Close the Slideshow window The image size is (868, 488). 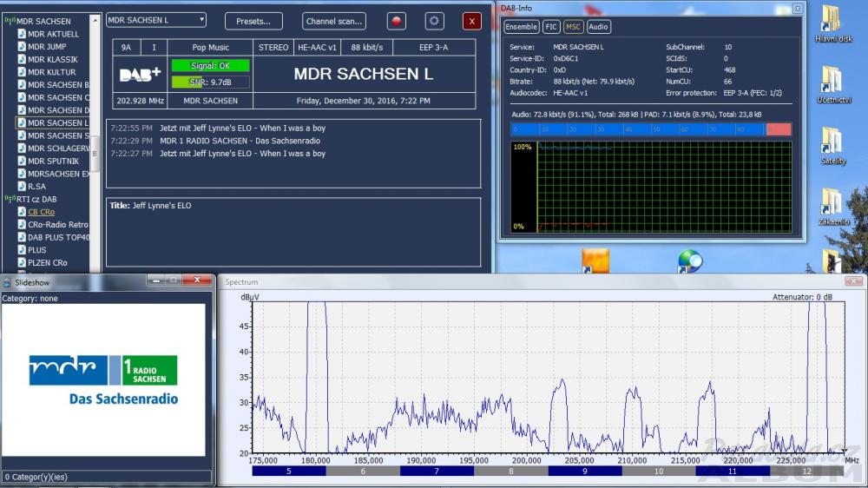coord(196,280)
